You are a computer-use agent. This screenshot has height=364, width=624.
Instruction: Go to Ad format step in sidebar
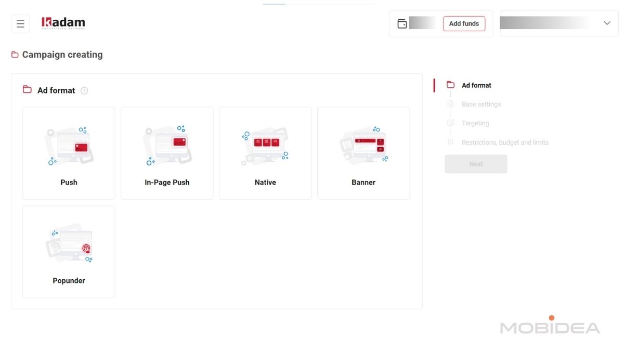click(476, 85)
